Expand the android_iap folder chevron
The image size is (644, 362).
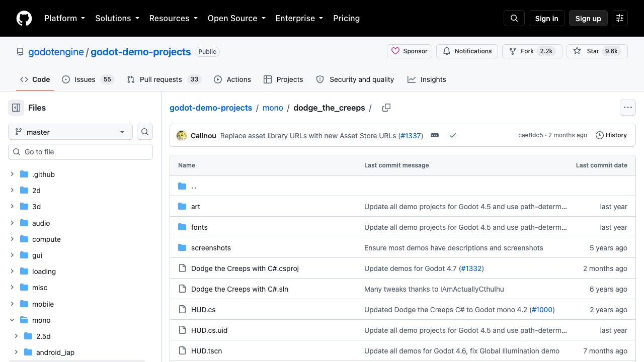tap(16, 352)
